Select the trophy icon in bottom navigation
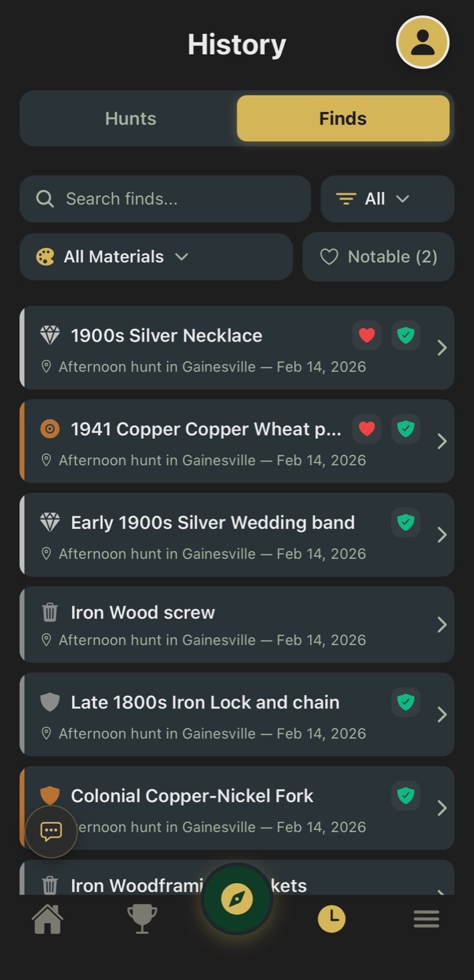The image size is (474, 980). (142, 919)
